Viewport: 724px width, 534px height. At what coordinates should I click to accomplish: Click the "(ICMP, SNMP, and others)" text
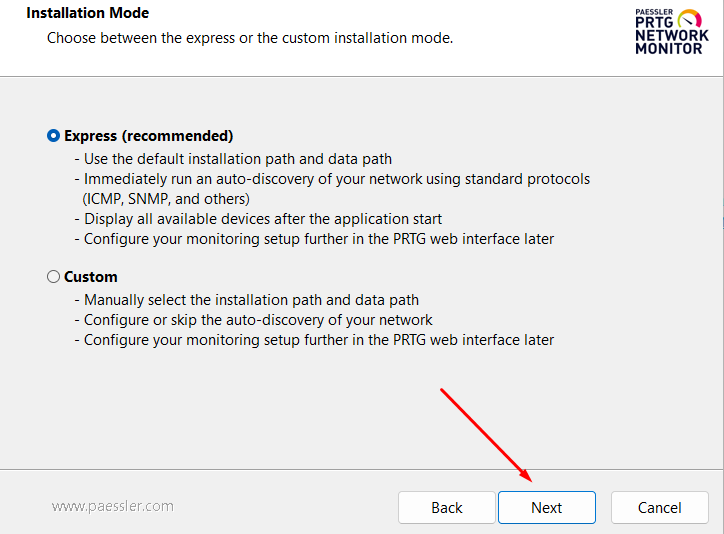pyautogui.click(x=166, y=199)
